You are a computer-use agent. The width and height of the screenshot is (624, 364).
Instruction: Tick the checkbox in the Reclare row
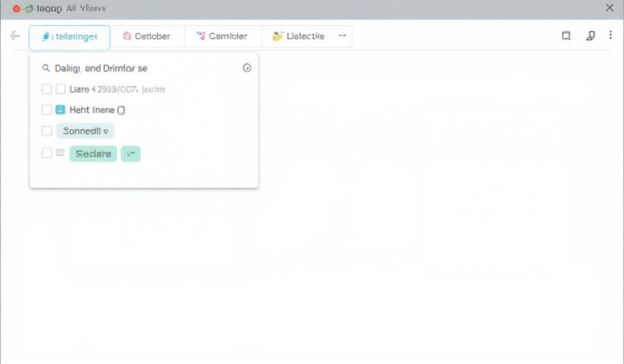tap(46, 153)
